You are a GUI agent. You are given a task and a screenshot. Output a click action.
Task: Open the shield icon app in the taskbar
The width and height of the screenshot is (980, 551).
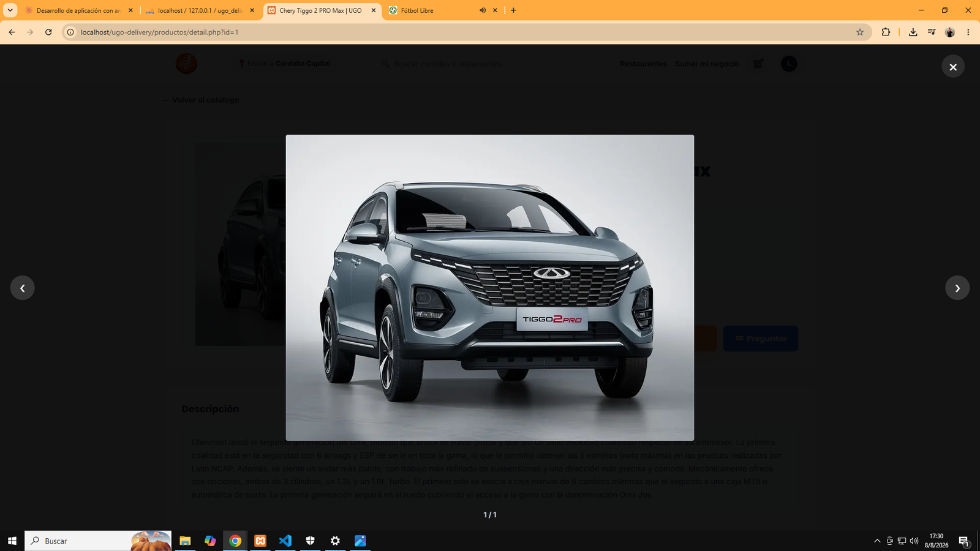click(x=311, y=541)
